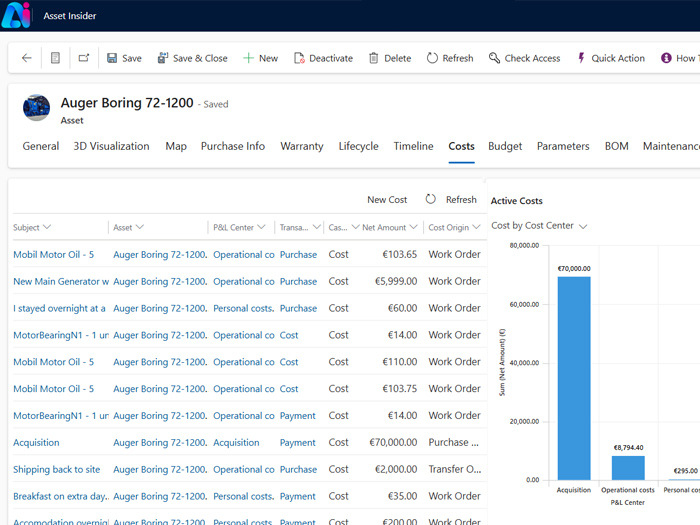700x525 pixels.
Task: Open record in new window icon
Action: click(x=84, y=58)
